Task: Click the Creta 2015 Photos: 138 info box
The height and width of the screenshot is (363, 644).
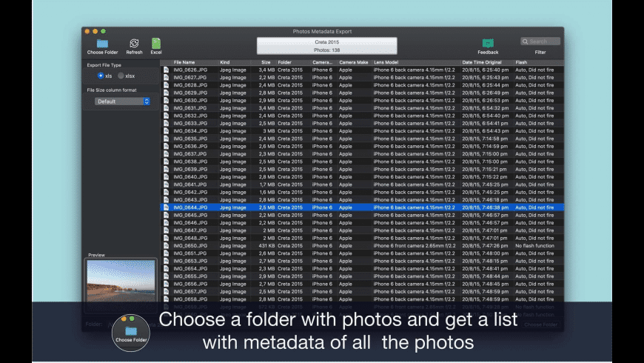Action: [327, 46]
